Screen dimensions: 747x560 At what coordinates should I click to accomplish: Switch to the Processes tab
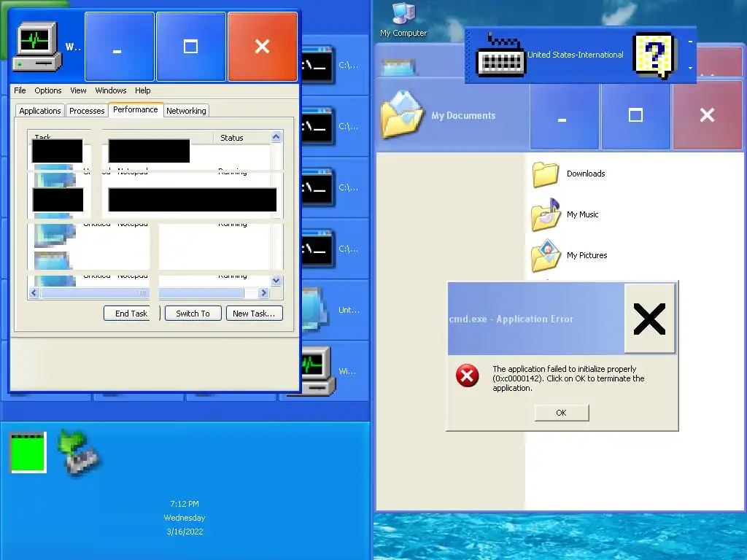click(x=87, y=111)
